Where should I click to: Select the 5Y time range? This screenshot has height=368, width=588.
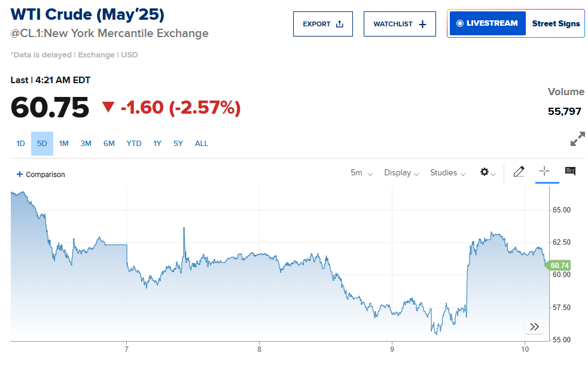tap(178, 144)
